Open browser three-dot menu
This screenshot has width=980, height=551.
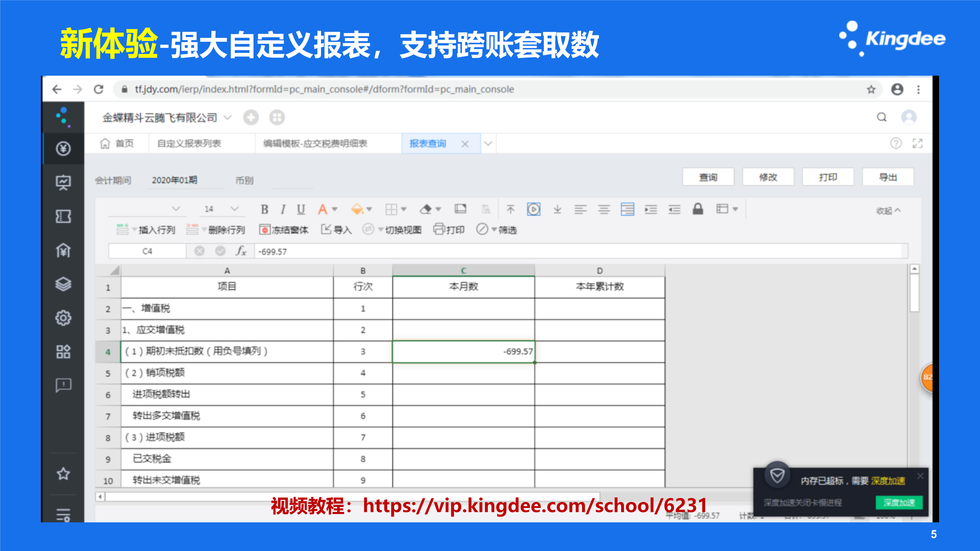pyautogui.click(x=919, y=89)
